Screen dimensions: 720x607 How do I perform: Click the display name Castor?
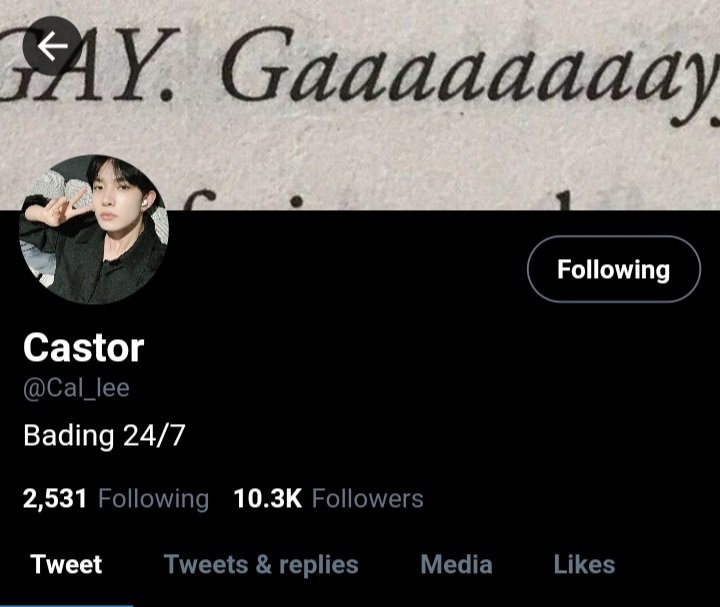pyautogui.click(x=84, y=348)
